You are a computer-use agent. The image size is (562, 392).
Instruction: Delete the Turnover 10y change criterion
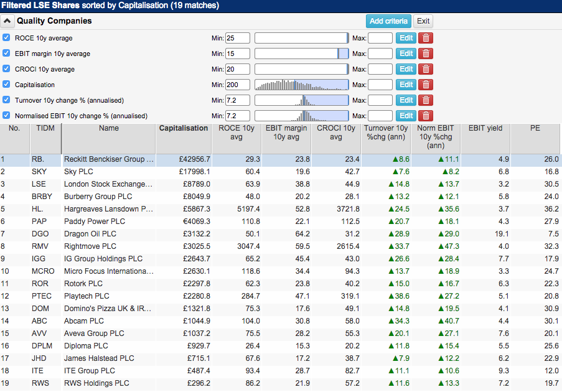tap(426, 100)
